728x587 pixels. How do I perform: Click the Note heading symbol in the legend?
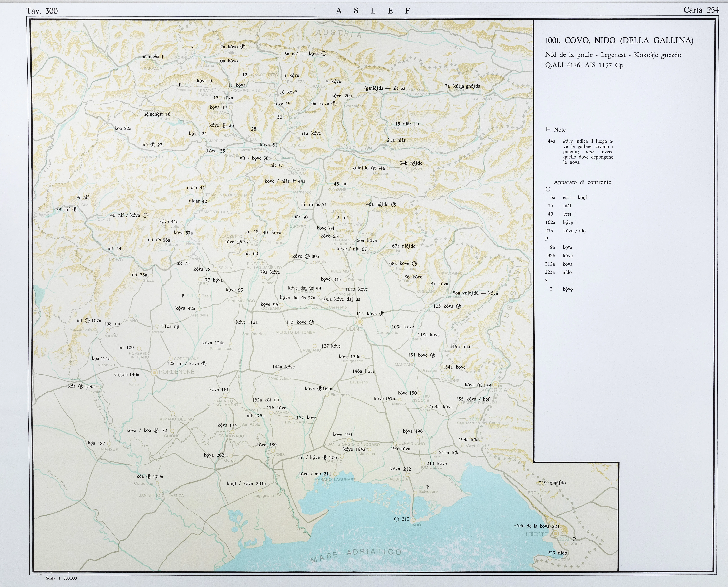(x=548, y=129)
